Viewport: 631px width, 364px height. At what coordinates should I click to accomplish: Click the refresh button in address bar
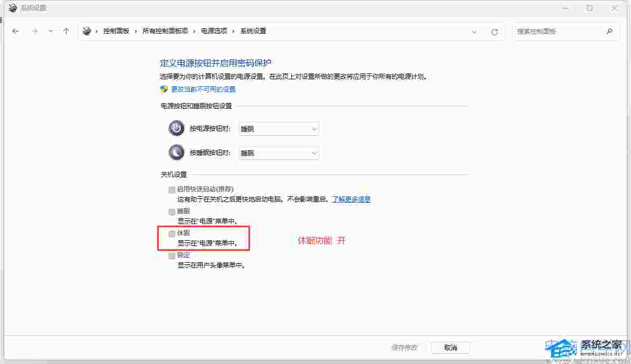[x=494, y=32]
